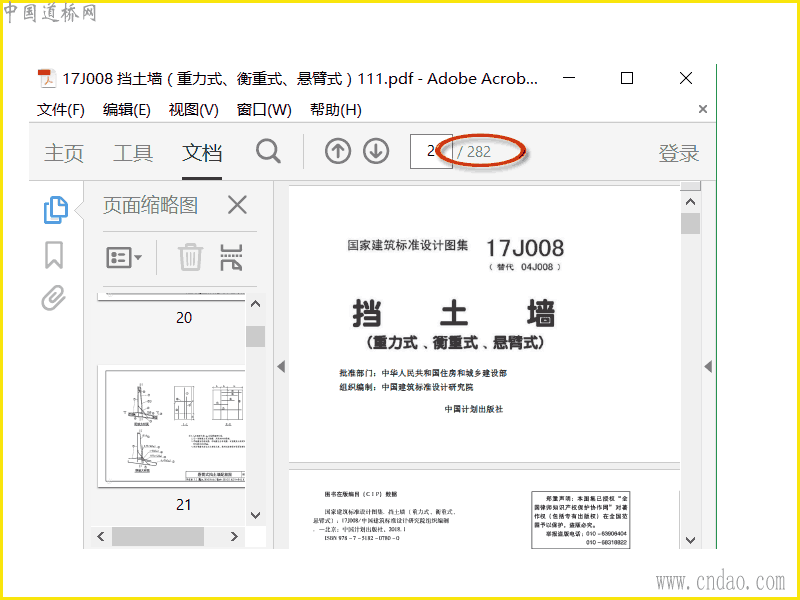Click the document vertical scroll handle

tap(690, 223)
